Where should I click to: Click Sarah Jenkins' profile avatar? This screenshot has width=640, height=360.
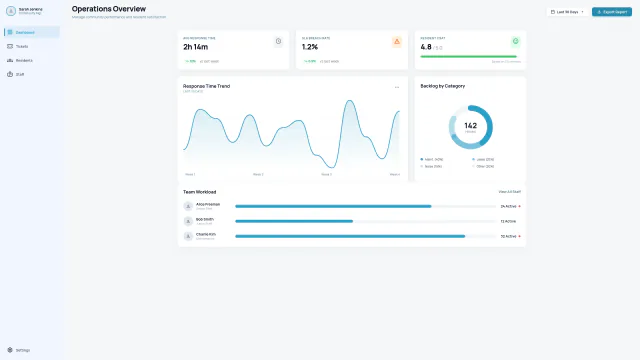11,11
